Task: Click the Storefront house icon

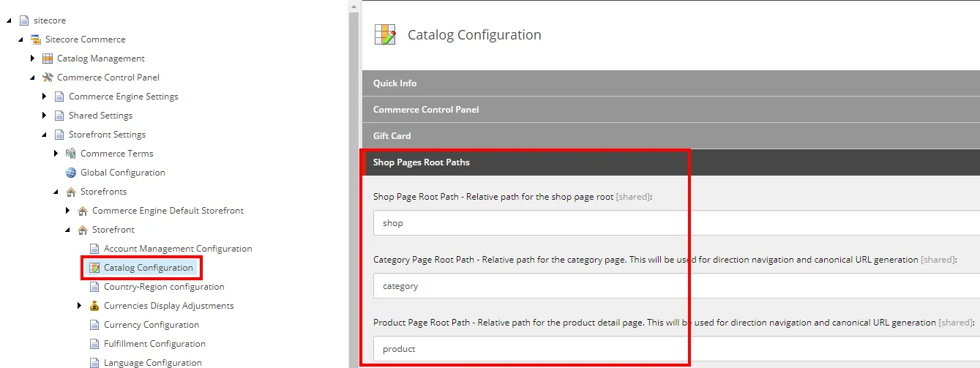Action: [x=83, y=230]
